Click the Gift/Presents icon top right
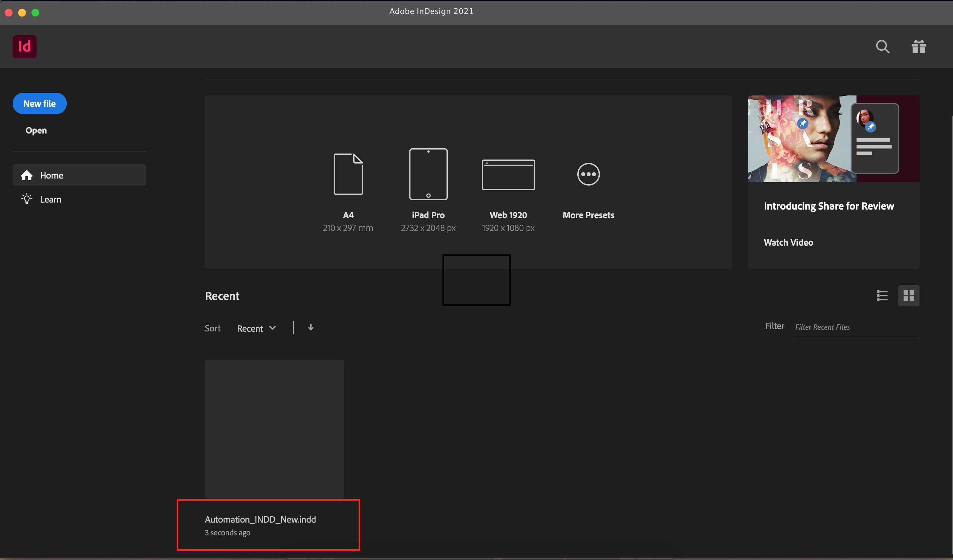This screenshot has height=560, width=953. (x=919, y=47)
